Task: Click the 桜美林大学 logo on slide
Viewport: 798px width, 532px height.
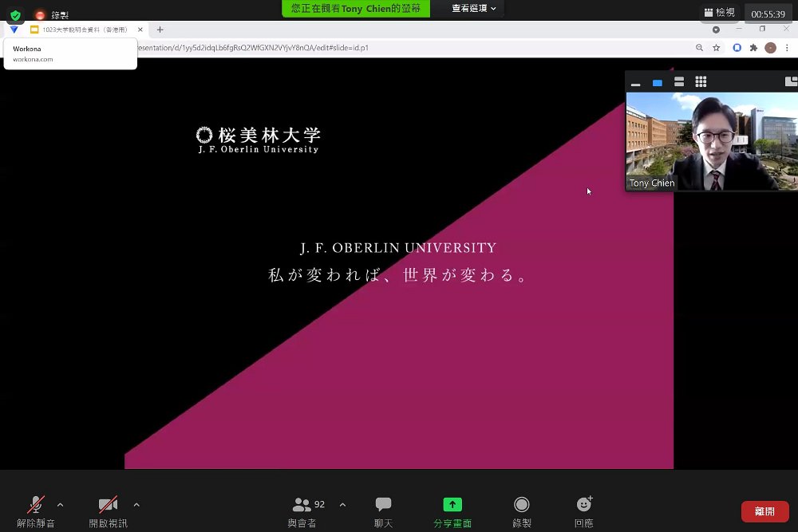Action: [259, 140]
